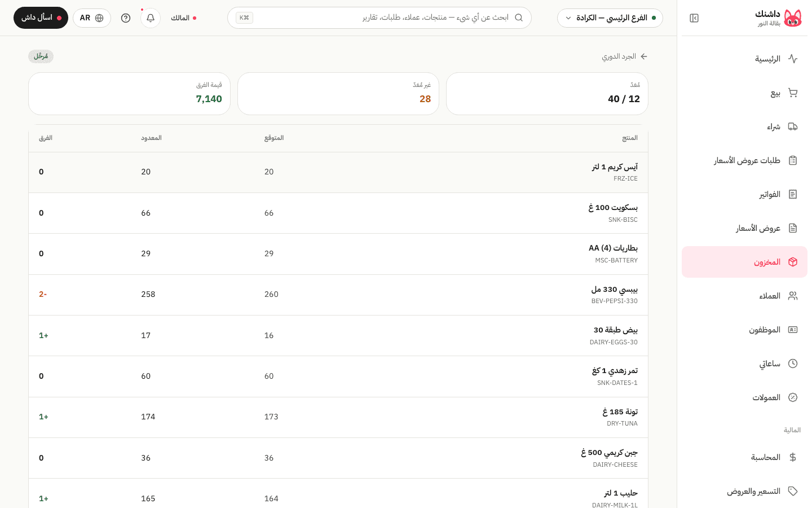Screen dimensions: 812x508
Task: Click the pulse icon beside الرئيسية
Action: point(793,59)
